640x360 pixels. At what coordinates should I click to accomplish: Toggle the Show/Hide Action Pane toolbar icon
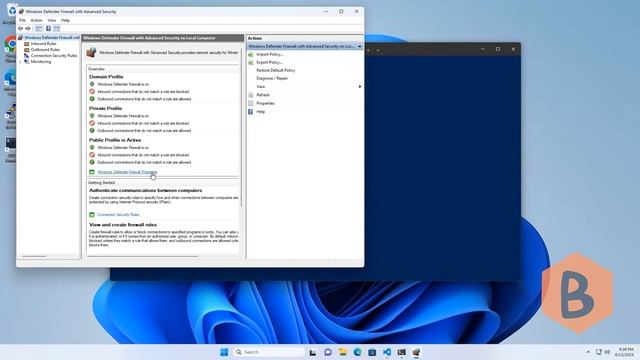[x=57, y=29]
